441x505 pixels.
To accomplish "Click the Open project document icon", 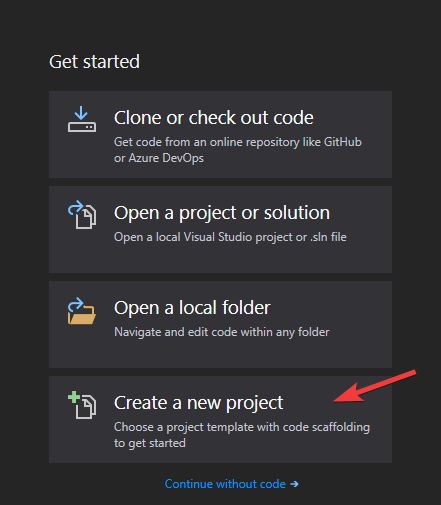I will [82, 215].
